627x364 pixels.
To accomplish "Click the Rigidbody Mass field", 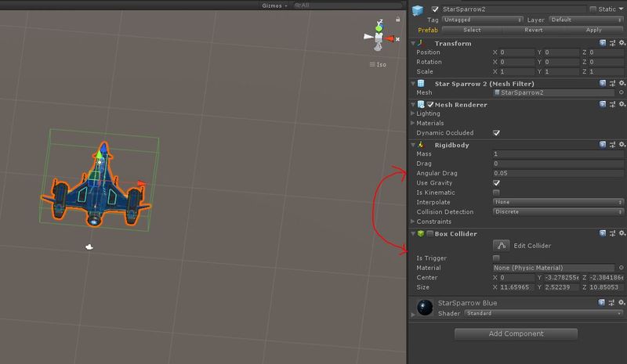I will coord(558,154).
